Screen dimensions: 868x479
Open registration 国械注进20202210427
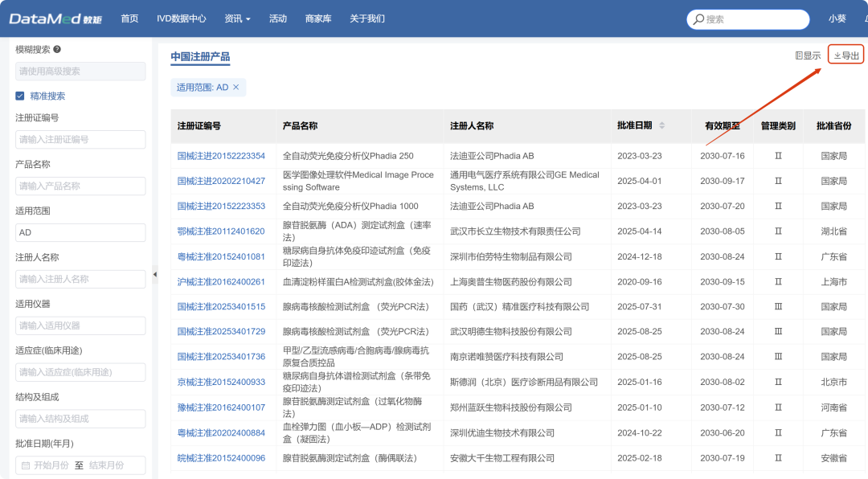221,181
